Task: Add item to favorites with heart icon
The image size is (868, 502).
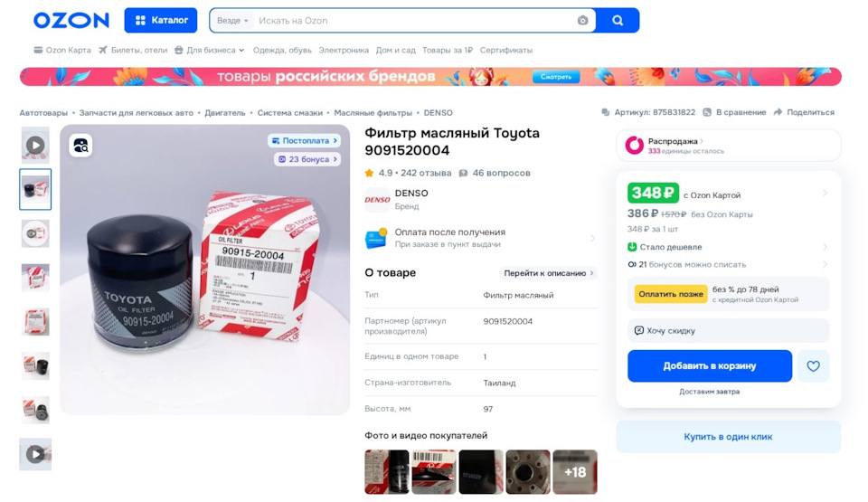Action: point(813,365)
